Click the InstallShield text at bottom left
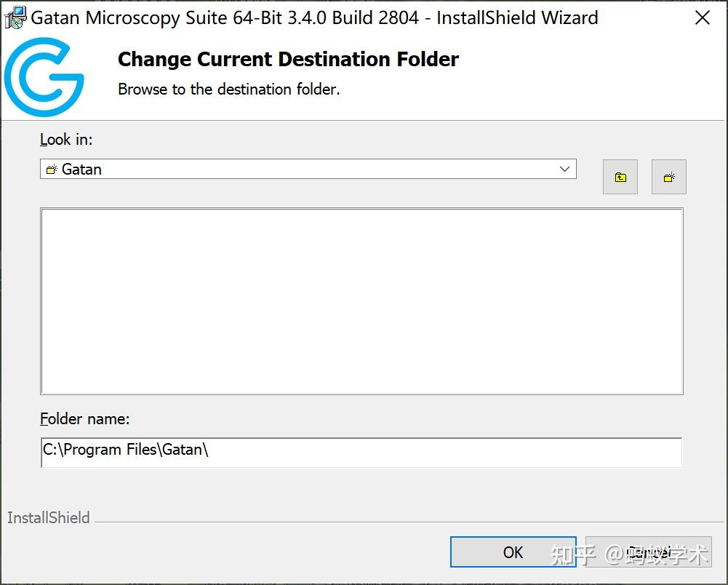The image size is (728, 585). click(49, 518)
